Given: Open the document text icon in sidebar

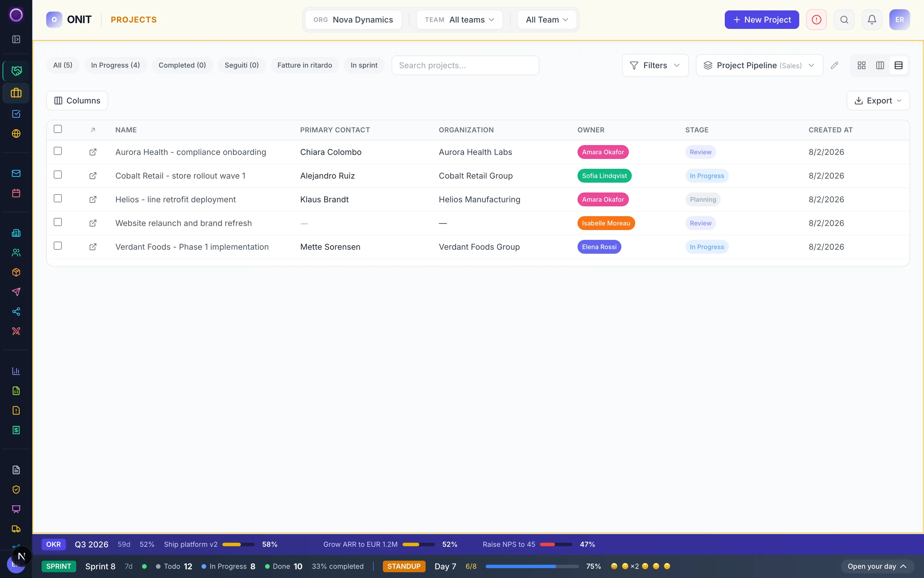Looking at the screenshot, I should (x=16, y=470).
